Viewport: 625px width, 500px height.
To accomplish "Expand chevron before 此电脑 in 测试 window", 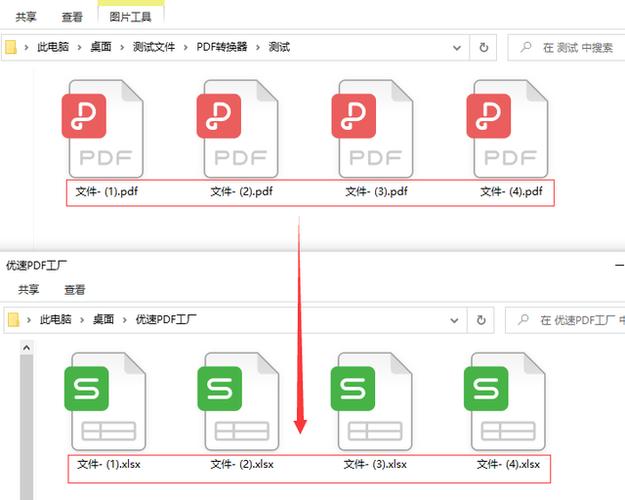I will [x=26, y=47].
